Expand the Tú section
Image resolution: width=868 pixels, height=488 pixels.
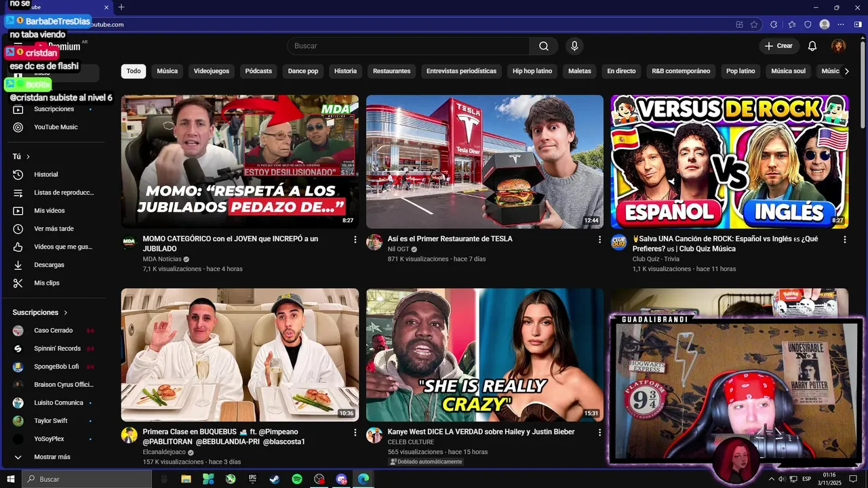[22, 157]
